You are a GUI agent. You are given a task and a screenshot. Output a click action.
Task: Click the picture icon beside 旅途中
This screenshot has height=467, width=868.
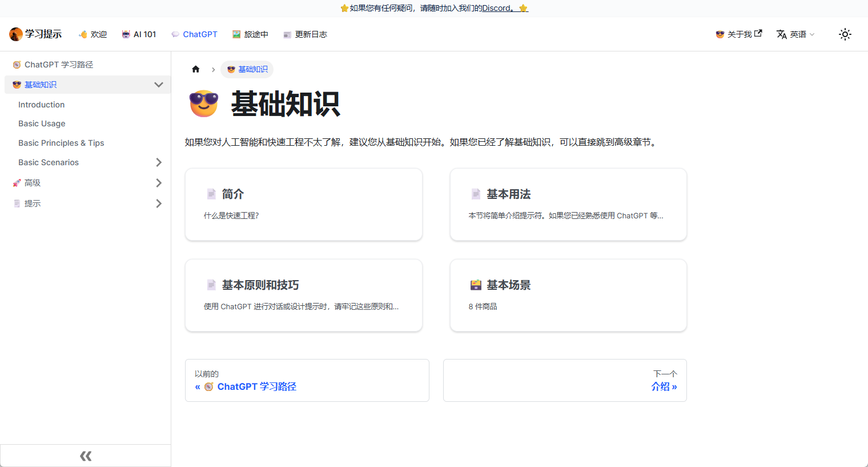tap(236, 34)
